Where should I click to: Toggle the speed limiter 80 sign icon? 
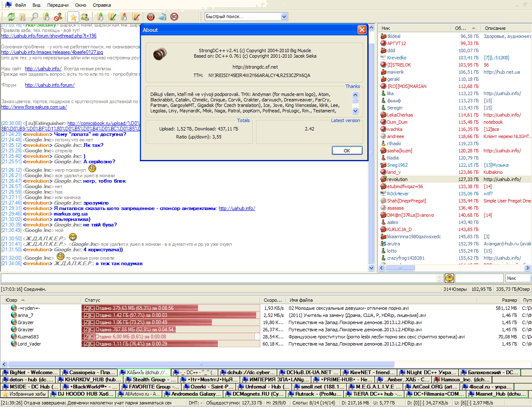click(x=174, y=17)
